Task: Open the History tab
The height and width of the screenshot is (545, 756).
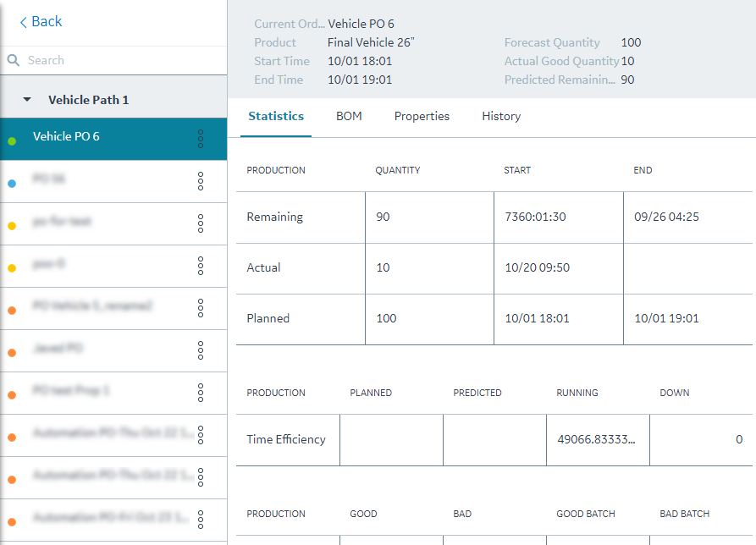Action: coord(501,116)
